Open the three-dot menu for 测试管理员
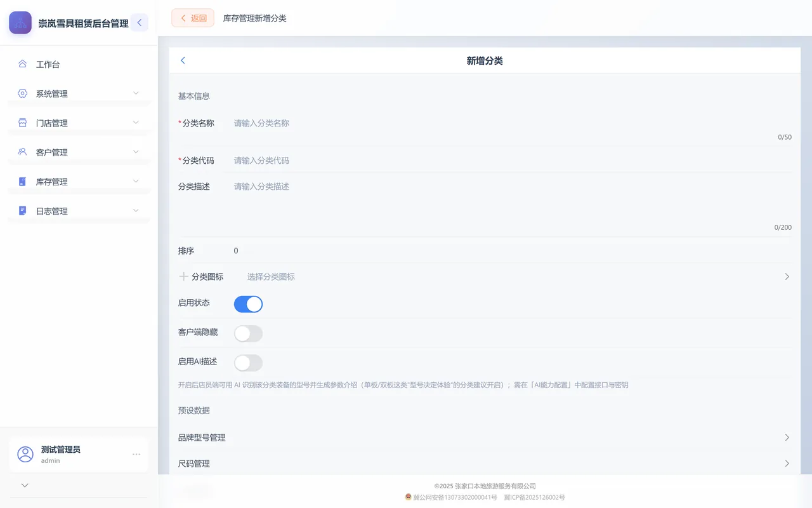Viewport: 812px width, 508px height. tap(136, 454)
